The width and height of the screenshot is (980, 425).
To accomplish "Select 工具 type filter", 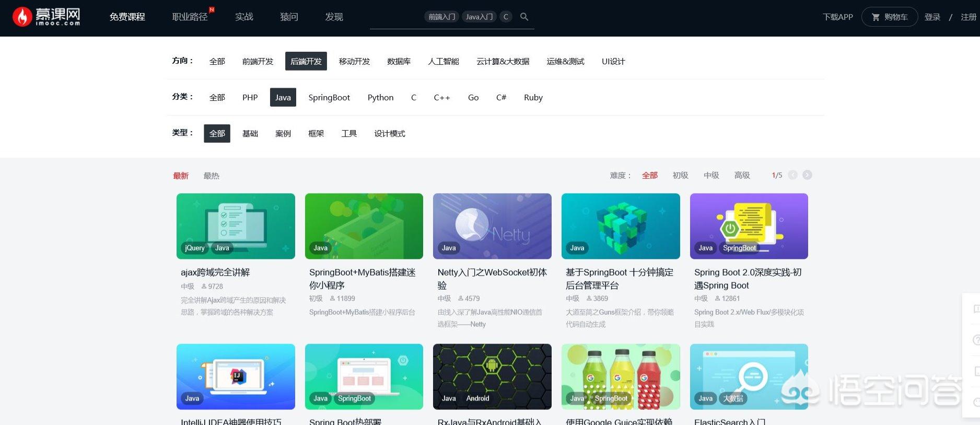I will pyautogui.click(x=349, y=133).
